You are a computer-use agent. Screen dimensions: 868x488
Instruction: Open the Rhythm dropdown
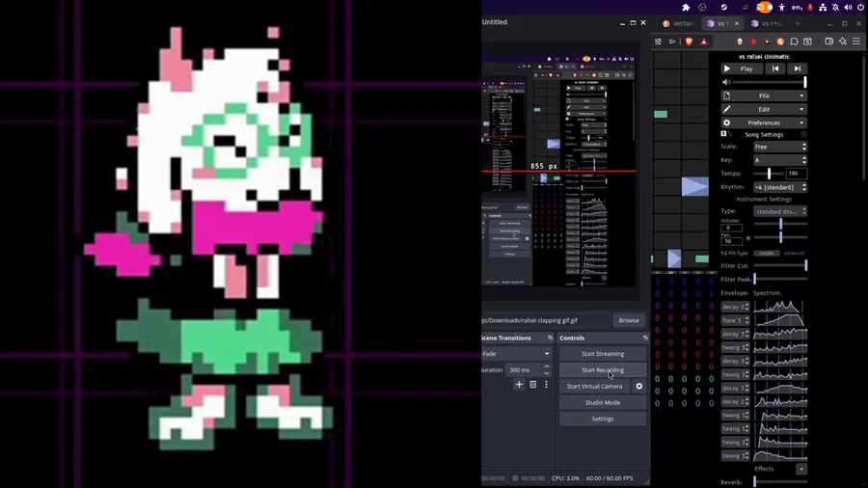pos(780,187)
